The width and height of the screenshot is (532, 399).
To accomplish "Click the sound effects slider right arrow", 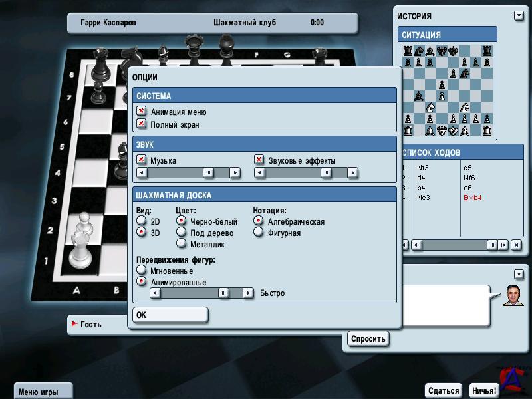I will (x=352, y=173).
